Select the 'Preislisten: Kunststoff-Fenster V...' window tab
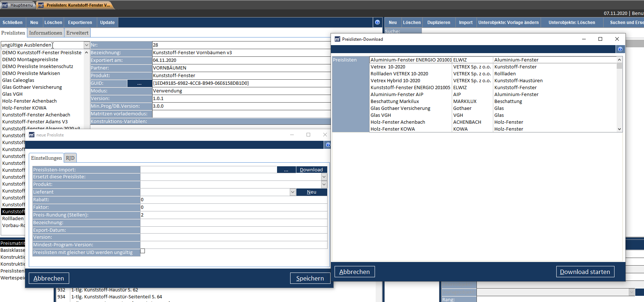644x302 pixels. 75,5
